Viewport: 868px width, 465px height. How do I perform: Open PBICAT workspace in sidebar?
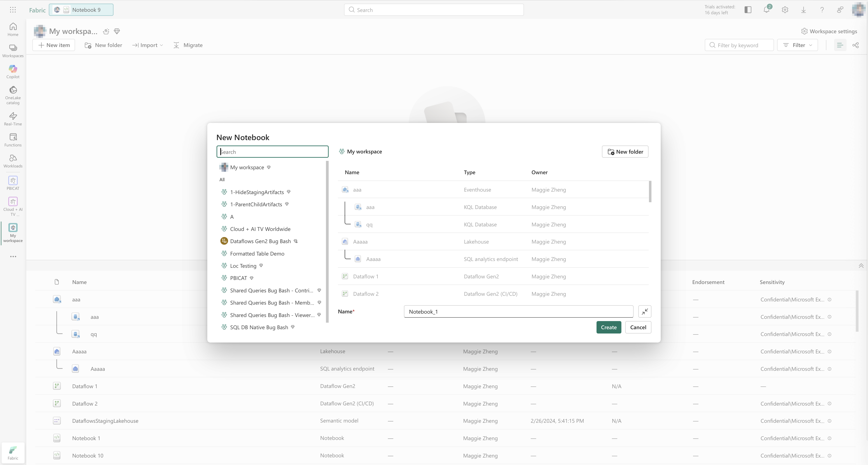13,183
